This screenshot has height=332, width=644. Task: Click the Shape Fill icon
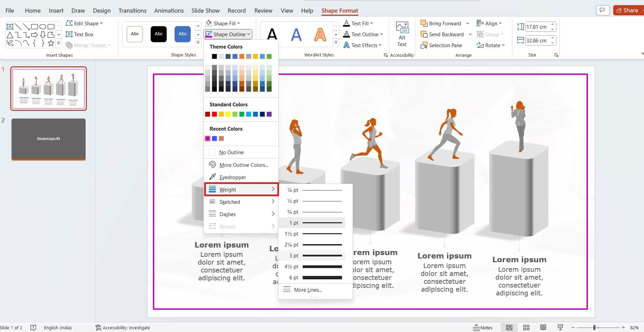[209, 23]
